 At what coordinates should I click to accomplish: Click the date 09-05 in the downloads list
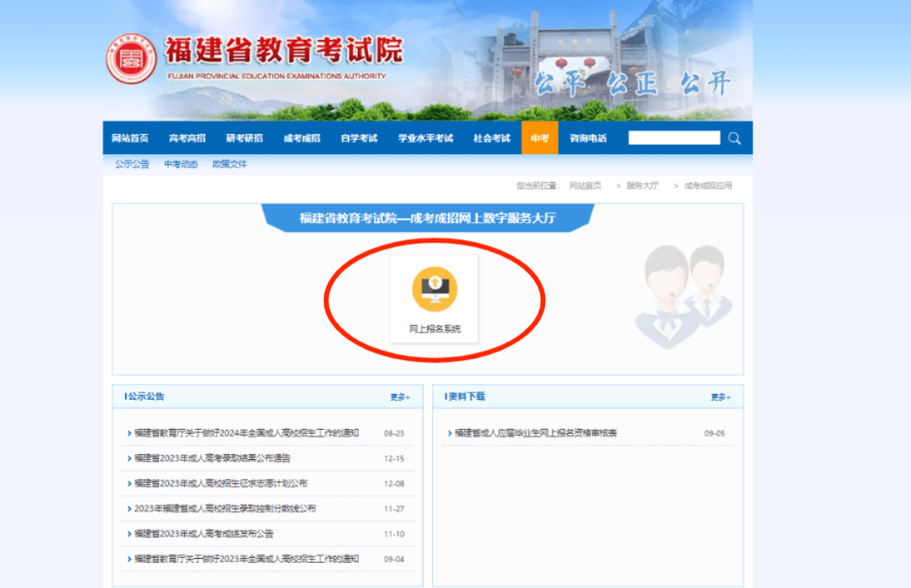coord(715,433)
